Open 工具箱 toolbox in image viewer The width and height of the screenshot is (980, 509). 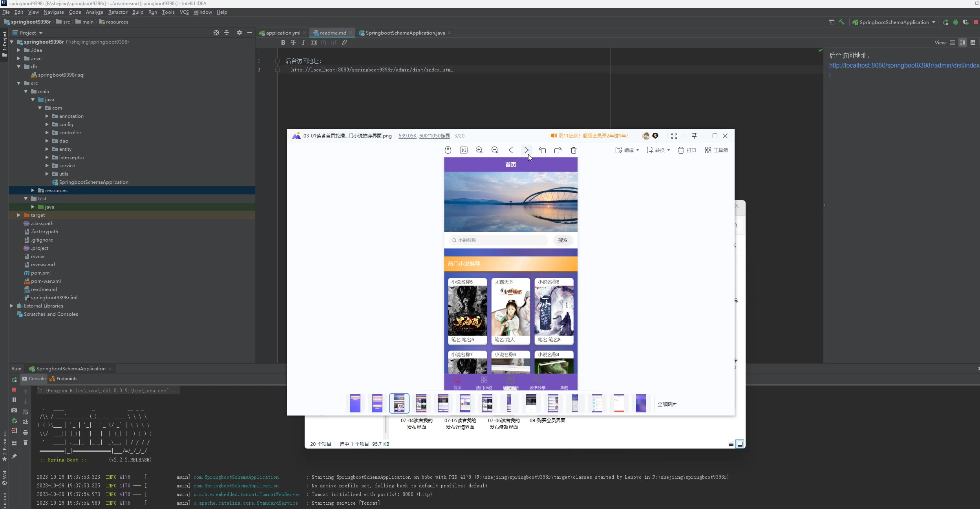pyautogui.click(x=716, y=150)
